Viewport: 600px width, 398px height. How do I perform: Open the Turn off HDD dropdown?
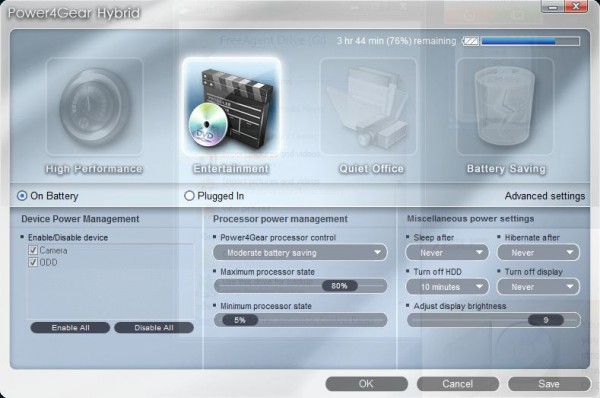pos(447,287)
